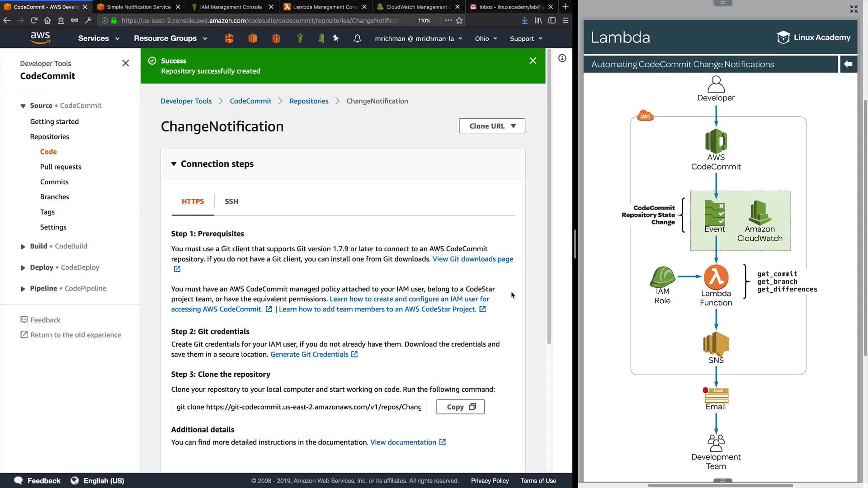Open Generate Git Credentials link
Screen dimensions: 868x488
point(309,355)
